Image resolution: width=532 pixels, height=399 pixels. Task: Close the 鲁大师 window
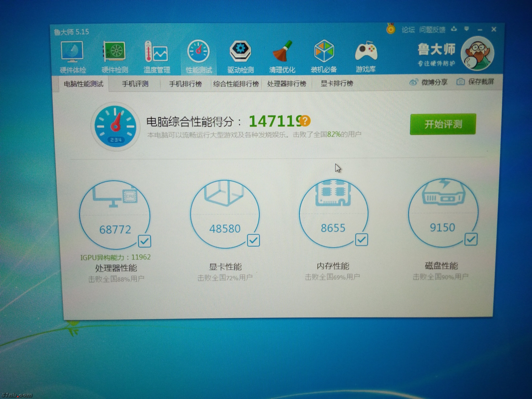coord(494,29)
